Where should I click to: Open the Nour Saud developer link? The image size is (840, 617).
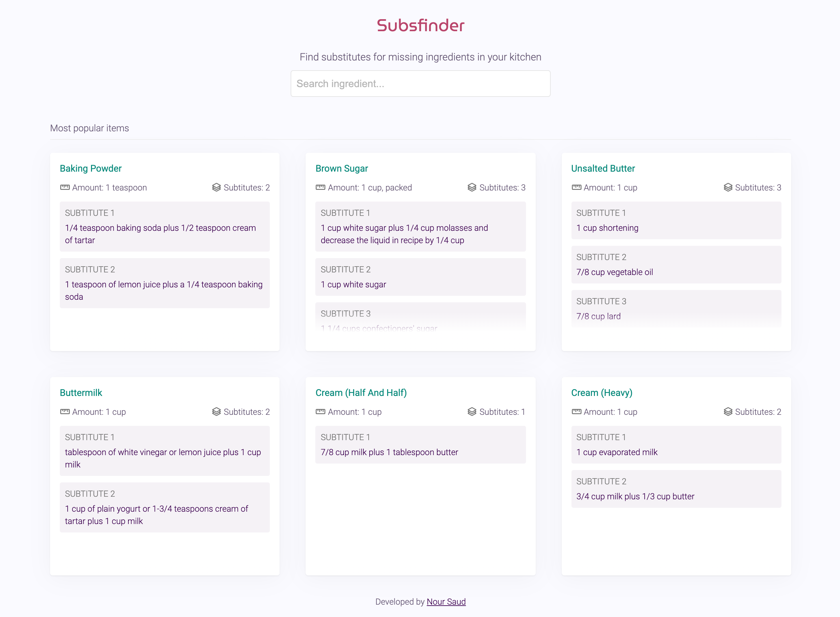(446, 602)
